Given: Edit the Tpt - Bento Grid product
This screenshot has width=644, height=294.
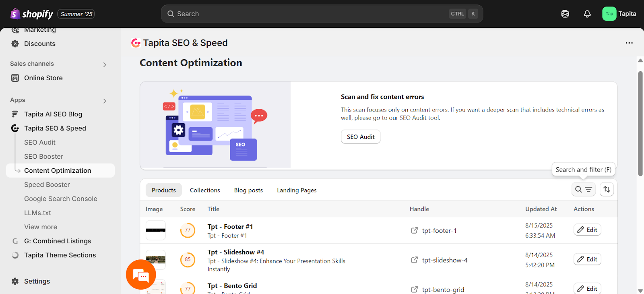Looking at the screenshot, I should [587, 288].
